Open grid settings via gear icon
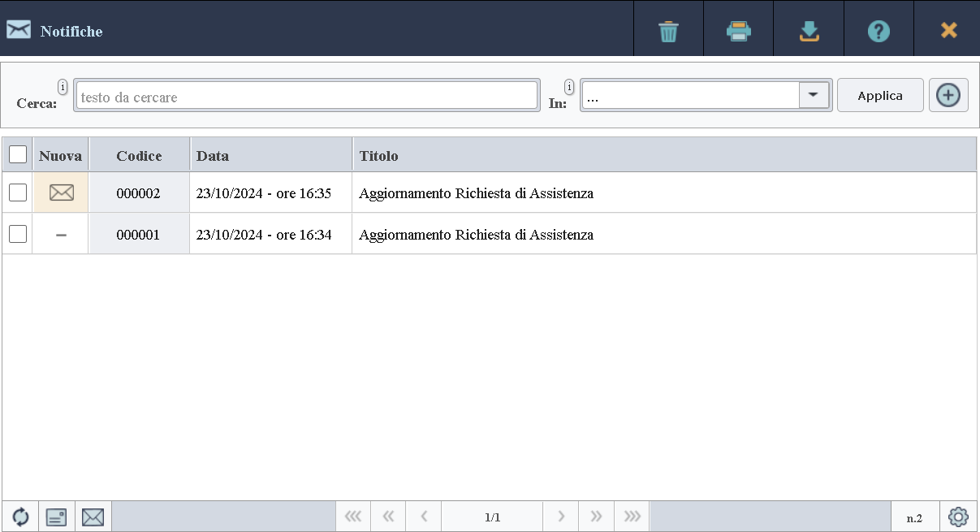 click(959, 516)
